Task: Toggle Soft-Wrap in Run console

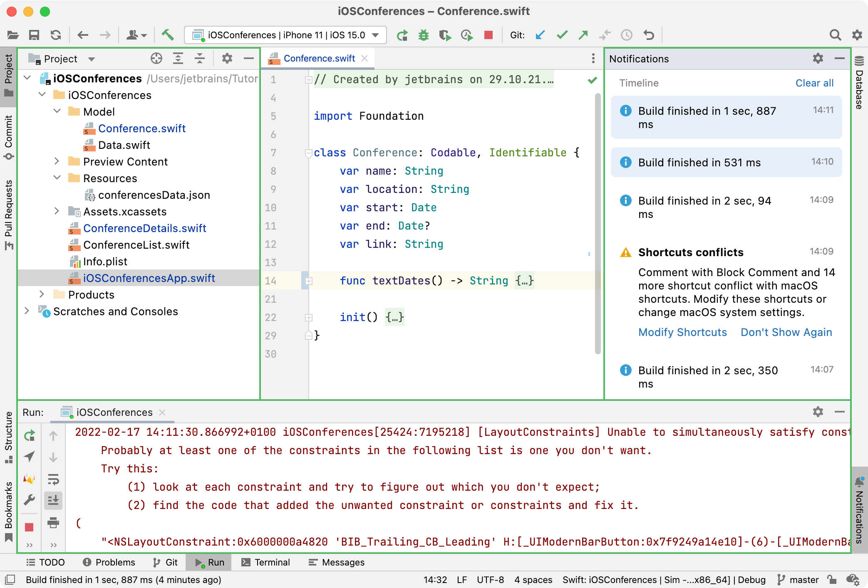Action: tap(53, 479)
